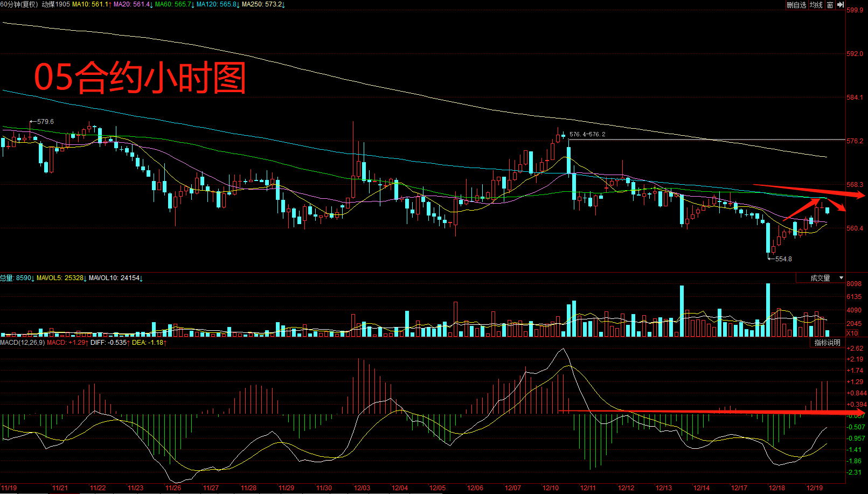Click the 568.3 price axis label
Image resolution: width=868 pixels, height=494 pixels.
(855, 185)
